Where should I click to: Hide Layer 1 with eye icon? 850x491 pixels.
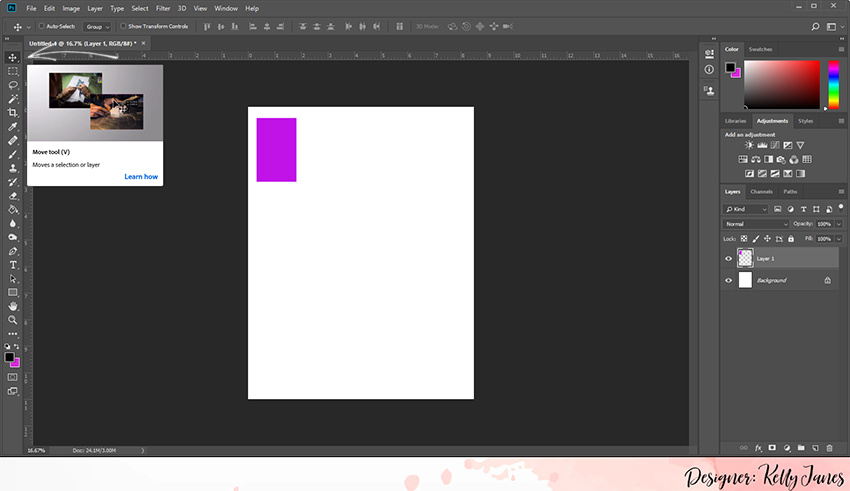pos(729,259)
